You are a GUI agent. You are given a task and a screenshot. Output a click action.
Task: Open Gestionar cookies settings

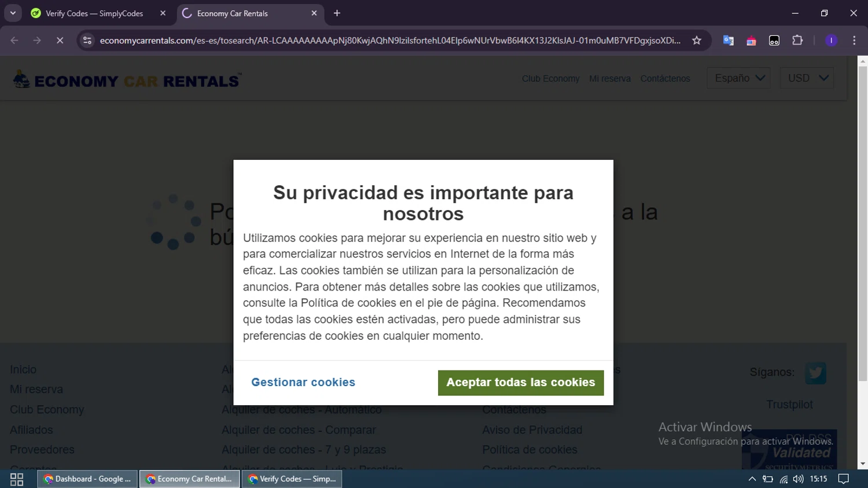303,383
